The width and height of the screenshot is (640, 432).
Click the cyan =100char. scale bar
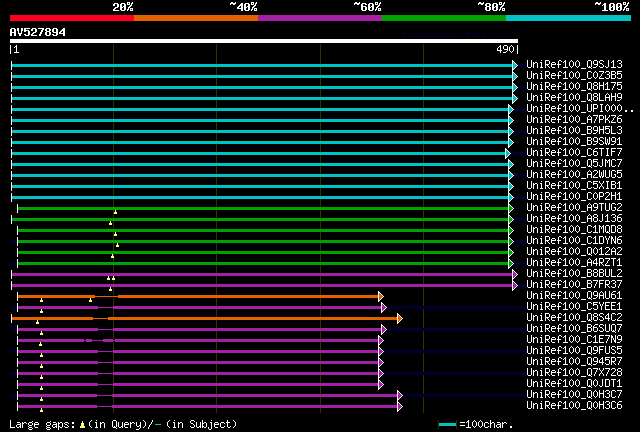(x=448, y=425)
